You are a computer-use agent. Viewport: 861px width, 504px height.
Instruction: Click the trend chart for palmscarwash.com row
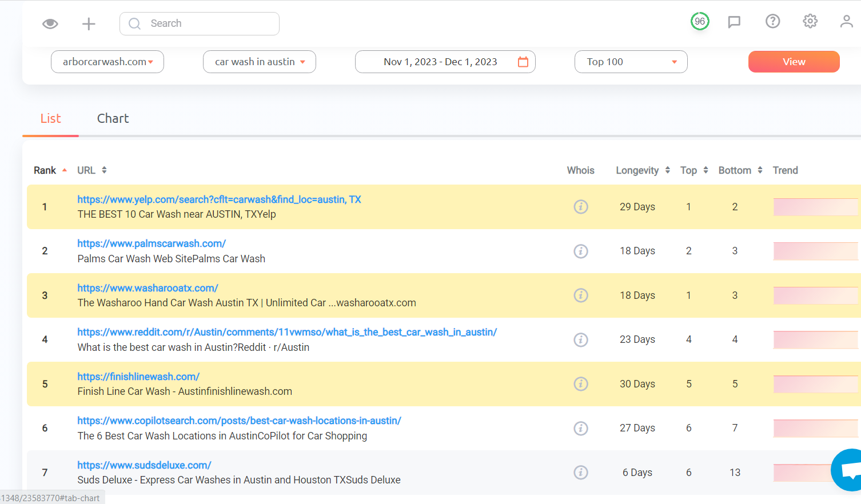[816, 251]
